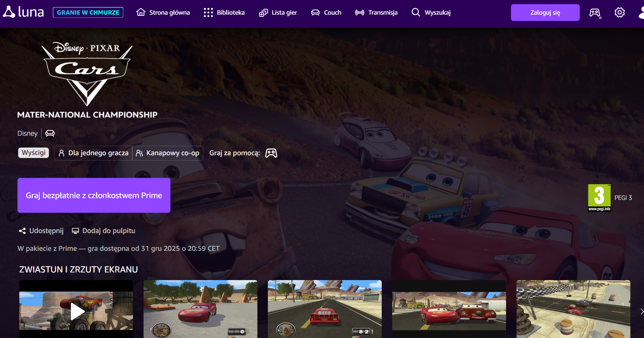The image size is (644, 338).
Task: Click Graj bezpłatnie z członkostwem Prime
Action: (x=94, y=195)
